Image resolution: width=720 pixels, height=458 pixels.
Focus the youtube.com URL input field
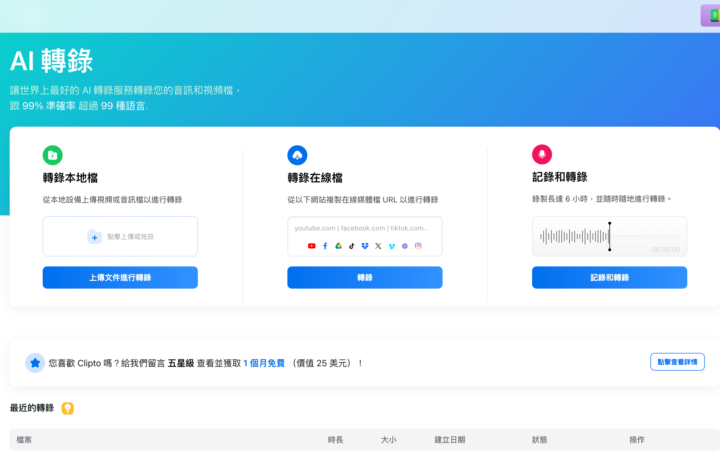point(365,237)
